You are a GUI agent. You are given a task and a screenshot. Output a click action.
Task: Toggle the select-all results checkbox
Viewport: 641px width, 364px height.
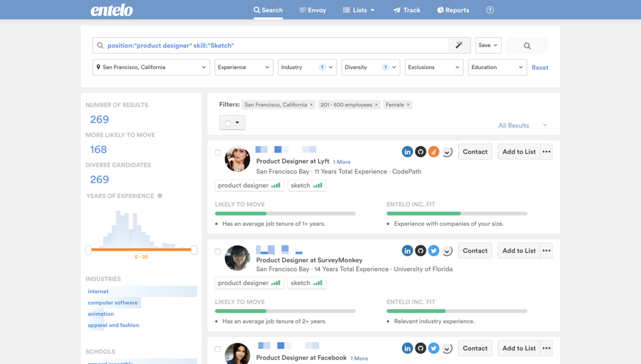coord(228,123)
